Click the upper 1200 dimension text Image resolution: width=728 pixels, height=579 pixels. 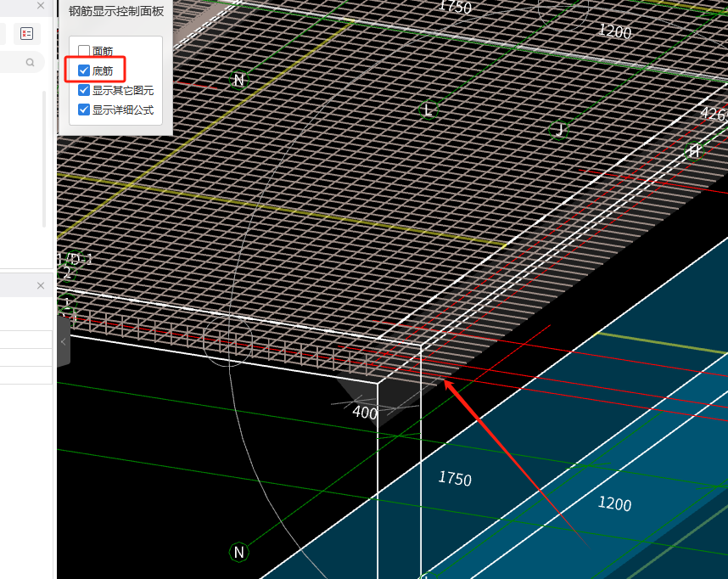click(x=615, y=31)
